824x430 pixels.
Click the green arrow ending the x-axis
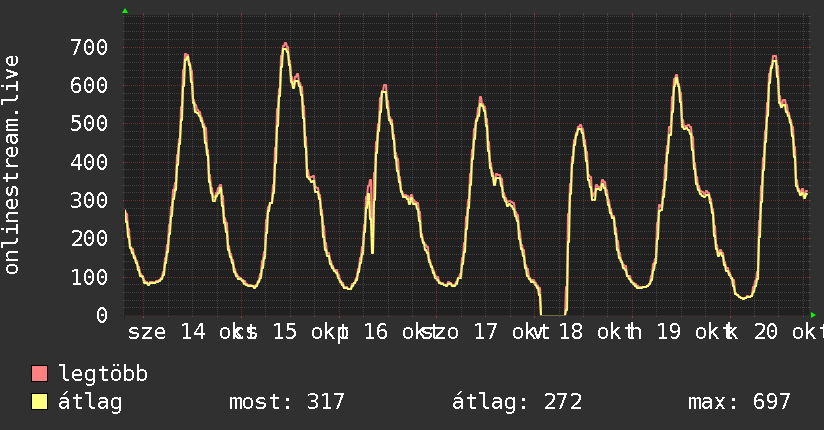[x=813, y=315]
